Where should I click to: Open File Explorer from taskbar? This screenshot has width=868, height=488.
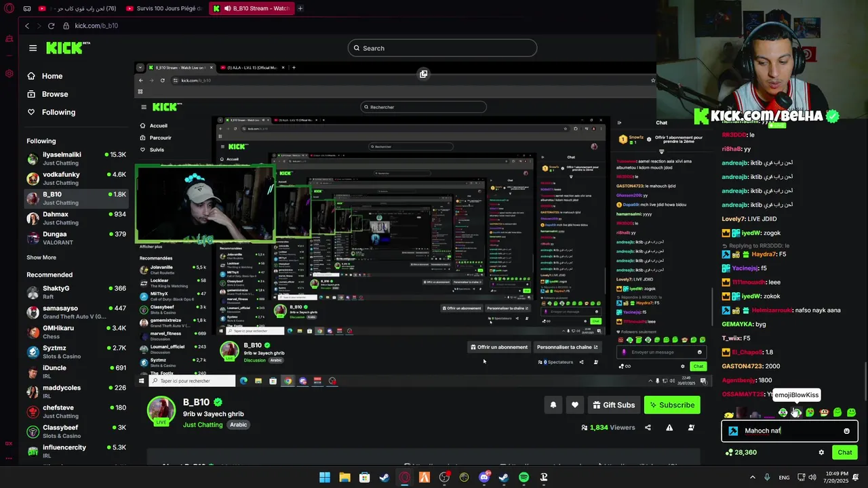[344, 477]
